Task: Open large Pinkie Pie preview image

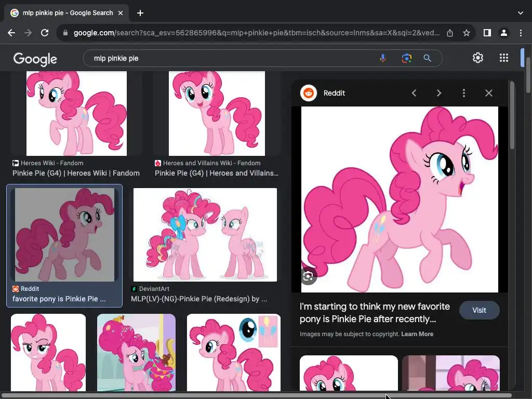Action: point(400,199)
